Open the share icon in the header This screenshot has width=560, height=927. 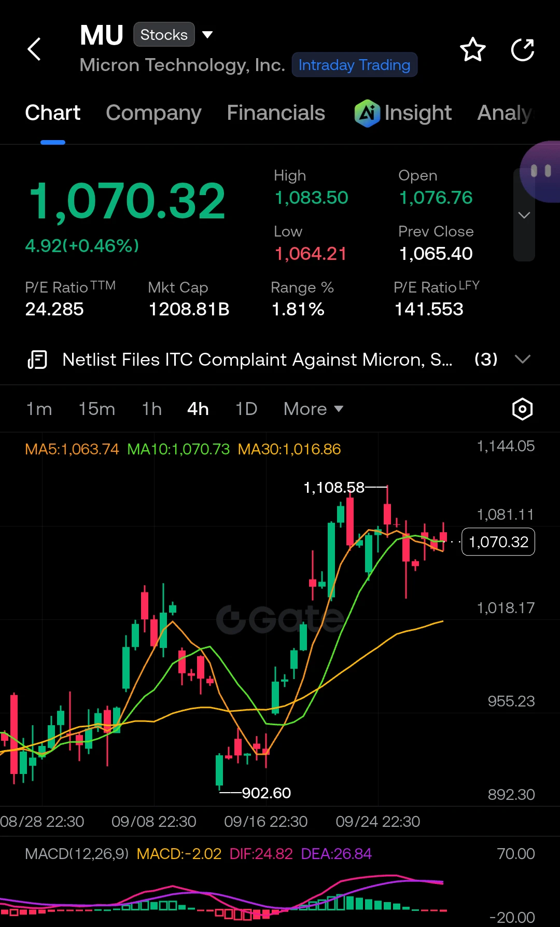coord(523,49)
